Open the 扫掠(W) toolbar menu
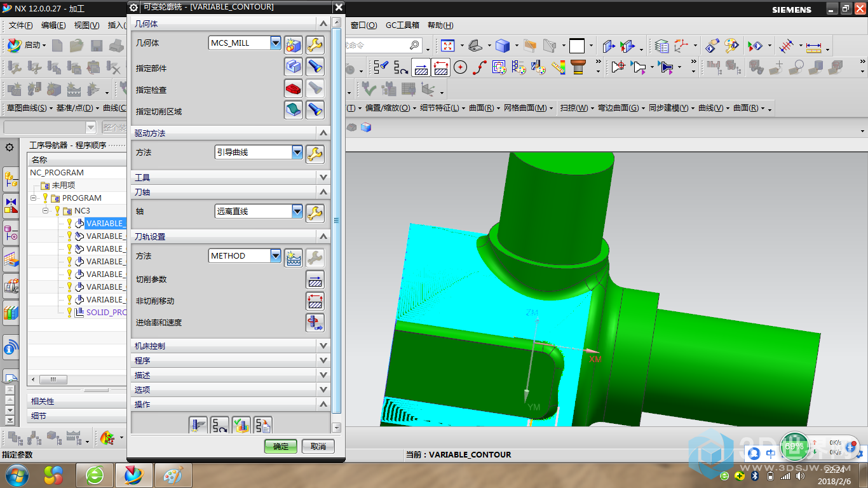 click(576, 108)
